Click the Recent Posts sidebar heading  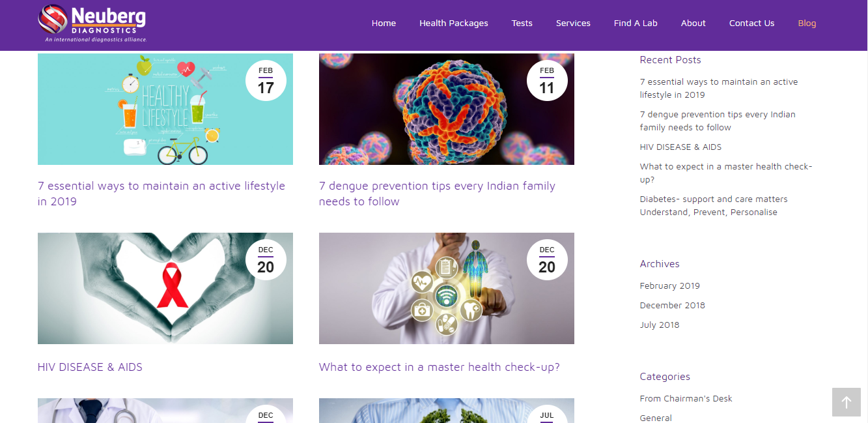point(670,60)
